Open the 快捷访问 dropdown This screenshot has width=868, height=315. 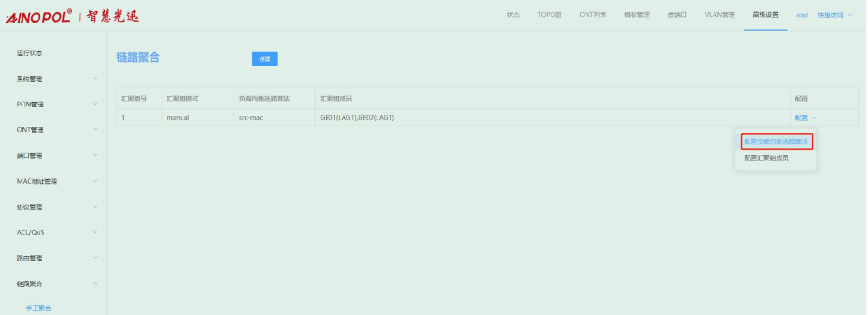[x=834, y=16]
